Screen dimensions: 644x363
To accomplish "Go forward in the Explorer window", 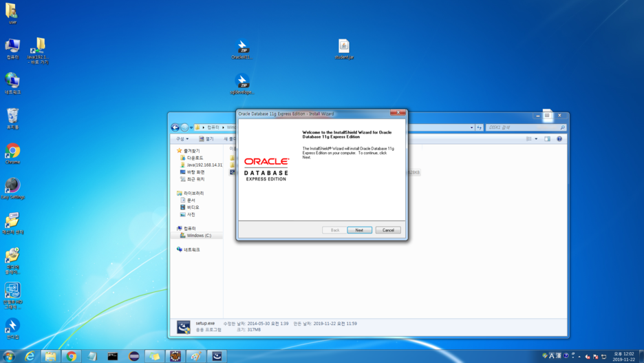I will 184,127.
